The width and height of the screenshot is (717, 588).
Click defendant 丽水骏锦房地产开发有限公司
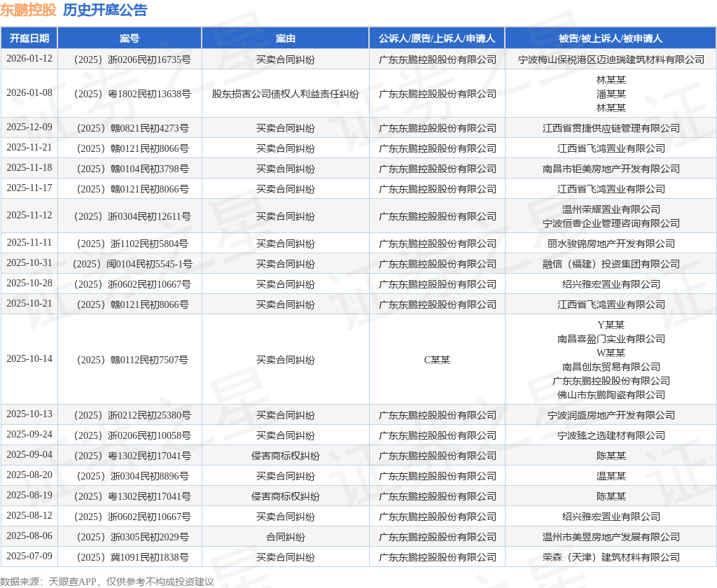click(x=611, y=244)
